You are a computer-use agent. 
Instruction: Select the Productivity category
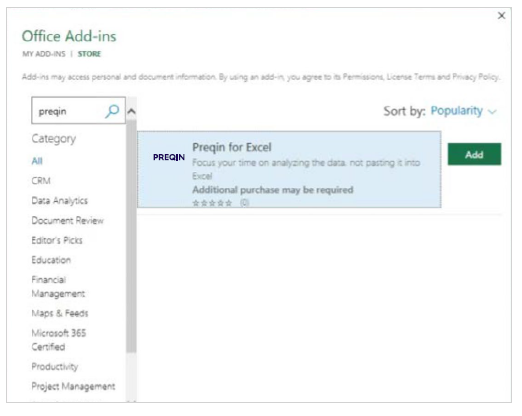tap(55, 366)
